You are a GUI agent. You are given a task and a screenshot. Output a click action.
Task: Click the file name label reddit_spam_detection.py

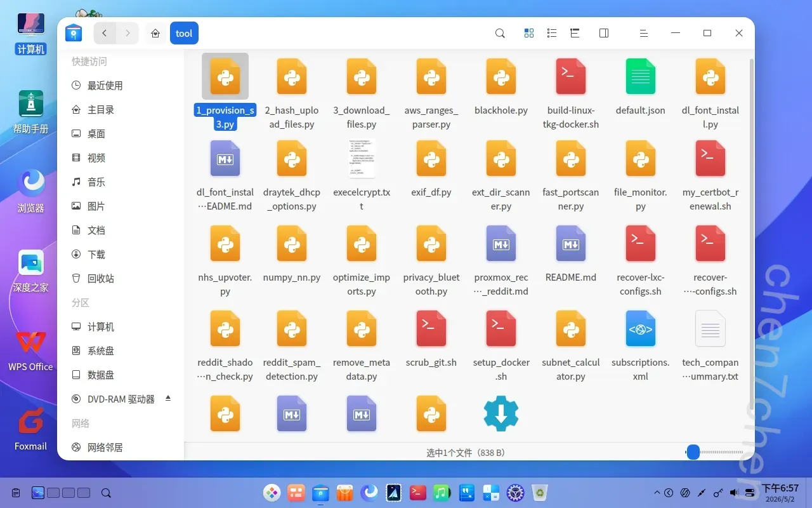[x=292, y=370]
